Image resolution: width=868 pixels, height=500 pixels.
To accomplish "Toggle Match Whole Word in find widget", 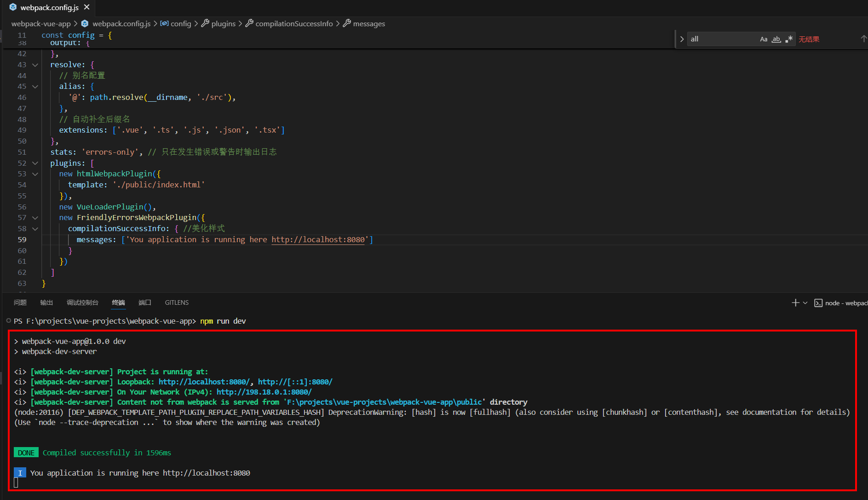I will [776, 39].
